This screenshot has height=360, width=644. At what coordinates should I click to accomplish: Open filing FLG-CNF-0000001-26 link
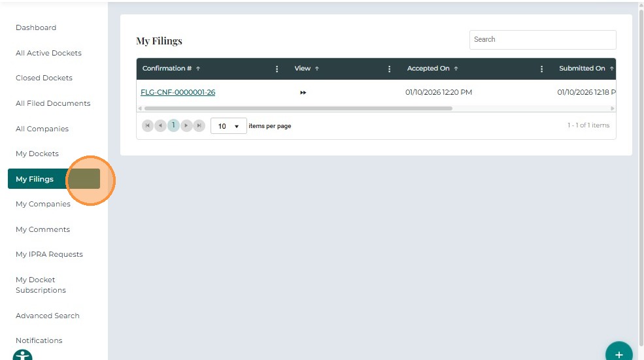pyautogui.click(x=178, y=92)
